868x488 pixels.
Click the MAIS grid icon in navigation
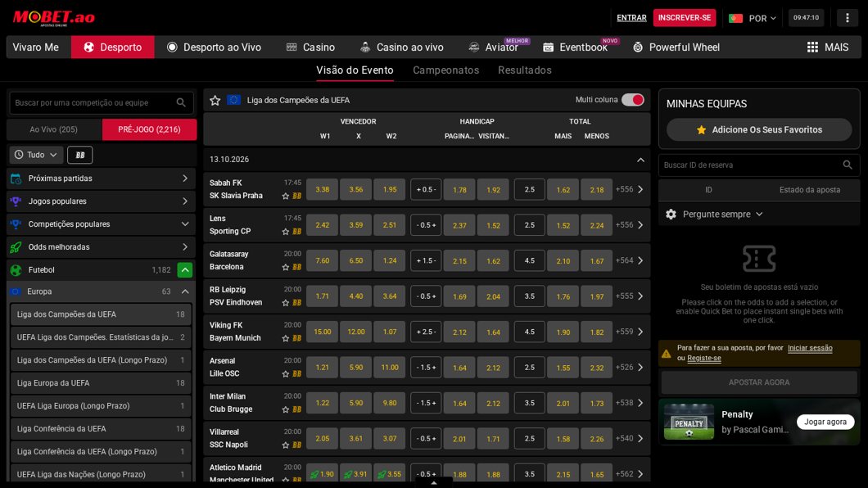coord(812,47)
